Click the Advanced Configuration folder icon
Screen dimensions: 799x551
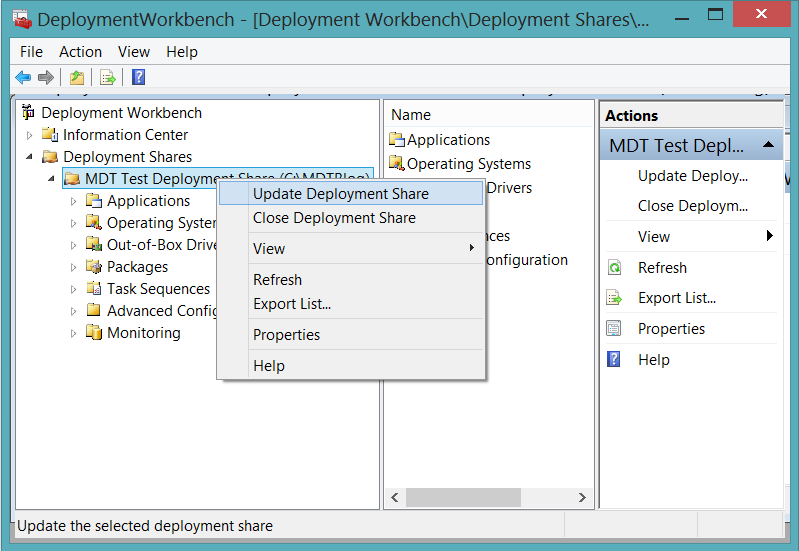[94, 310]
